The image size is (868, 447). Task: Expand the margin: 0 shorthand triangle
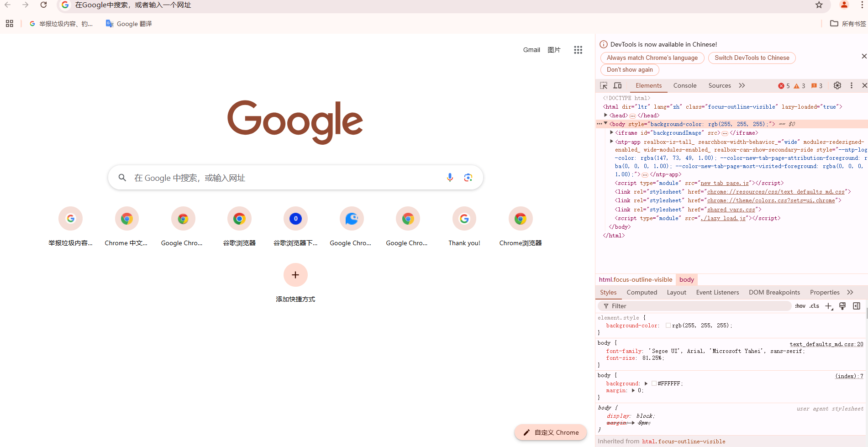pyautogui.click(x=633, y=390)
